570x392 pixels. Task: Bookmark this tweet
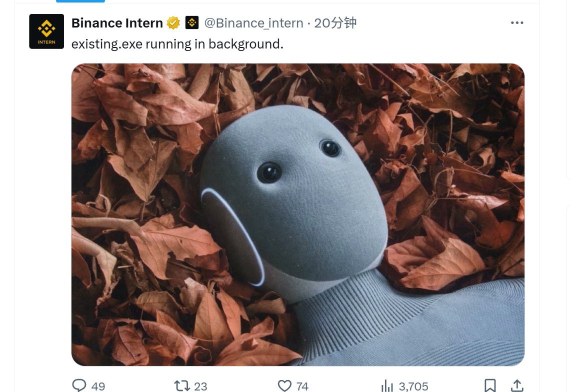[x=490, y=385]
